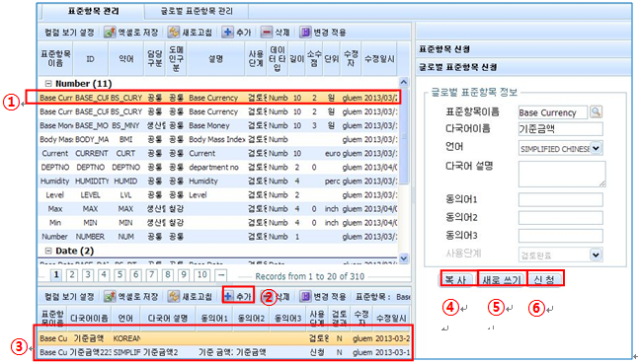Click 추가 add button in multilingual grid toolbar
Screen dimensions: 638x364
(238, 296)
